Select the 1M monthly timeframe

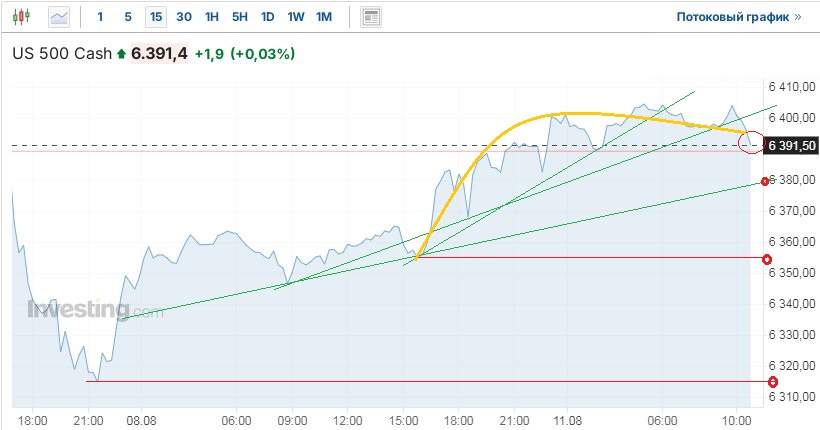(x=324, y=17)
